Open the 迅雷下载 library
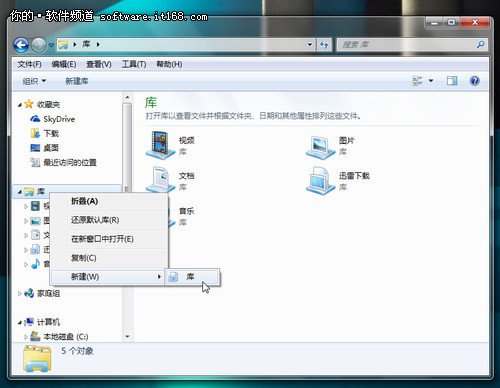Viewport: 500px width, 388px height. click(x=338, y=180)
